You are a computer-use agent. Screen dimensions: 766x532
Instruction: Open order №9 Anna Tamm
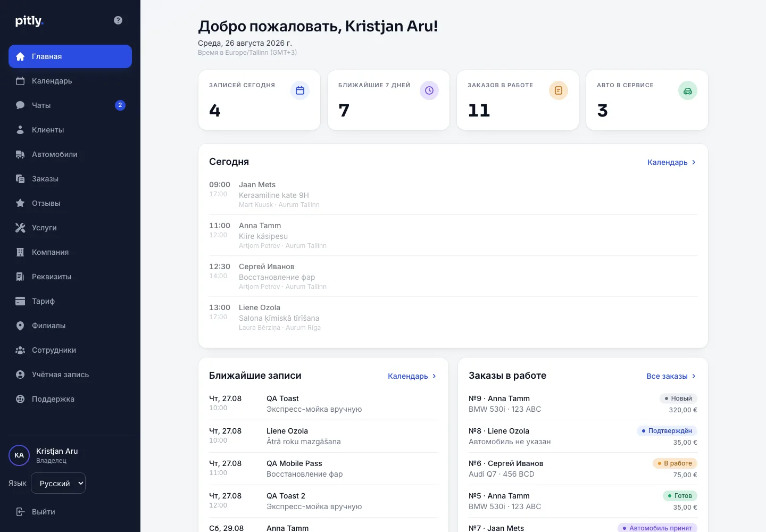coord(583,404)
